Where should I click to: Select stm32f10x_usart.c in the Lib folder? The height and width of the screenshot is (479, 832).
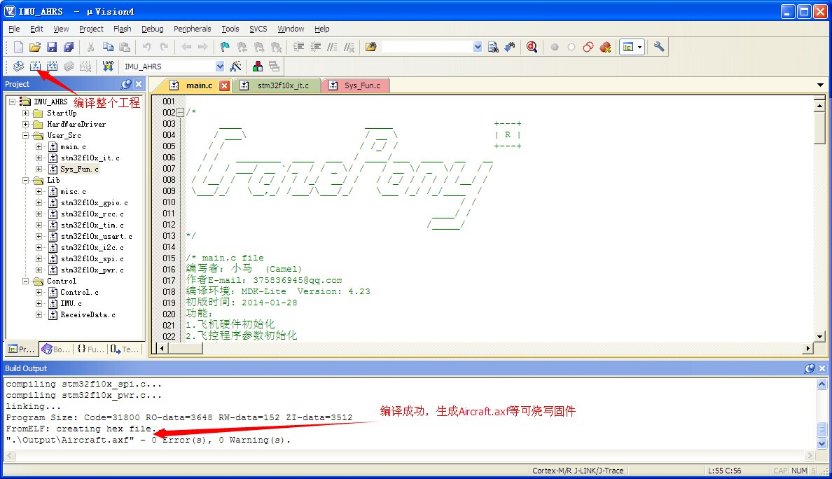pos(95,236)
